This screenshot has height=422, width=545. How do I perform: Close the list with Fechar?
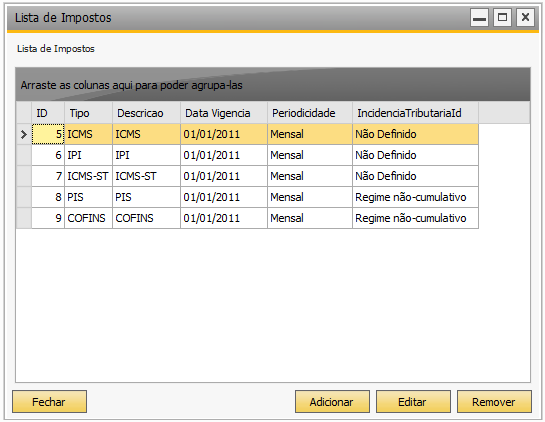[49, 401]
